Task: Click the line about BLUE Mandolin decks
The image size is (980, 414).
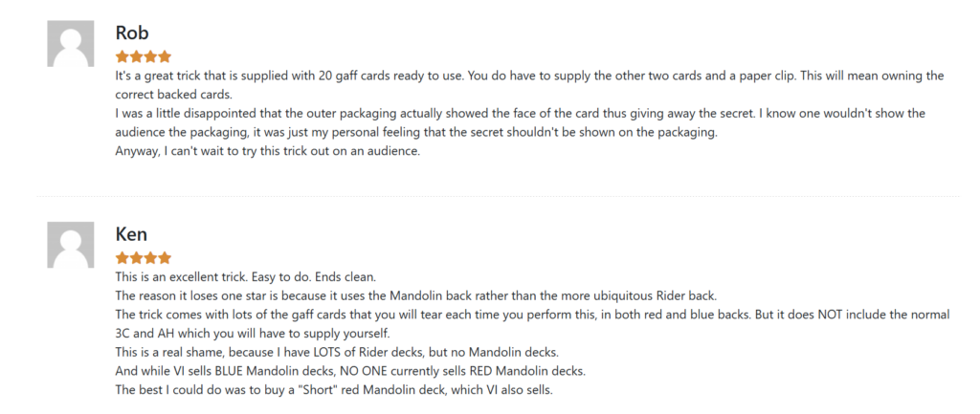Action: (350, 371)
